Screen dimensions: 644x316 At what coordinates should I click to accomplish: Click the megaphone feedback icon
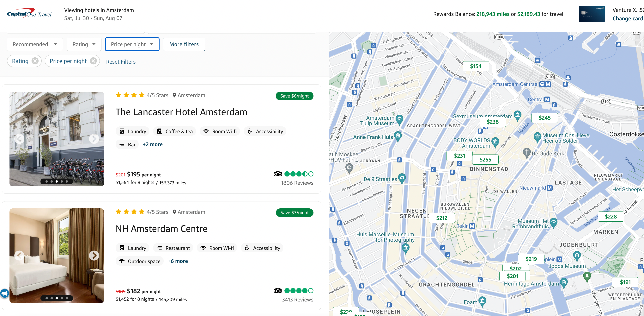pyautogui.click(x=5, y=293)
